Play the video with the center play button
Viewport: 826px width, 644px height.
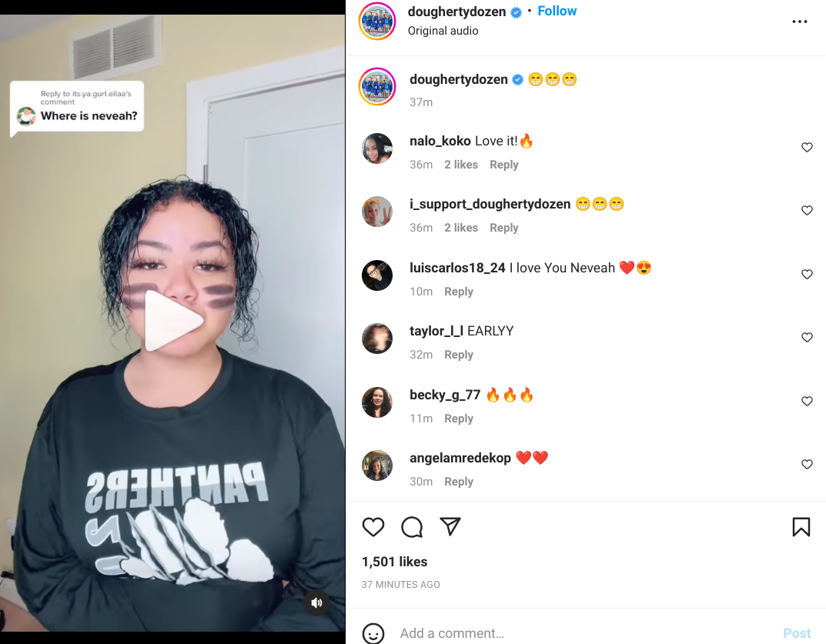point(172,320)
